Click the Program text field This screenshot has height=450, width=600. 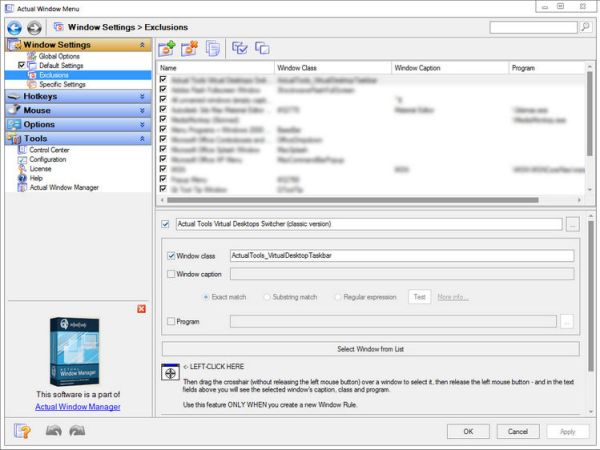point(393,321)
